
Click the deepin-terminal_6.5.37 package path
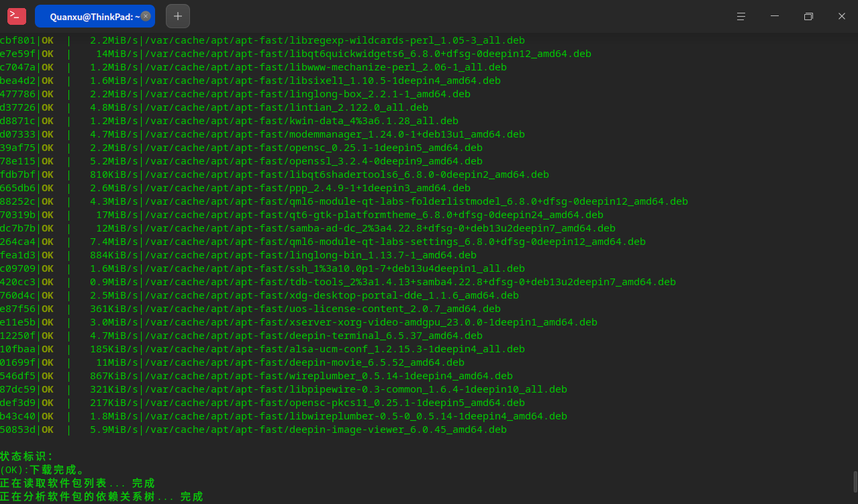[x=314, y=336]
